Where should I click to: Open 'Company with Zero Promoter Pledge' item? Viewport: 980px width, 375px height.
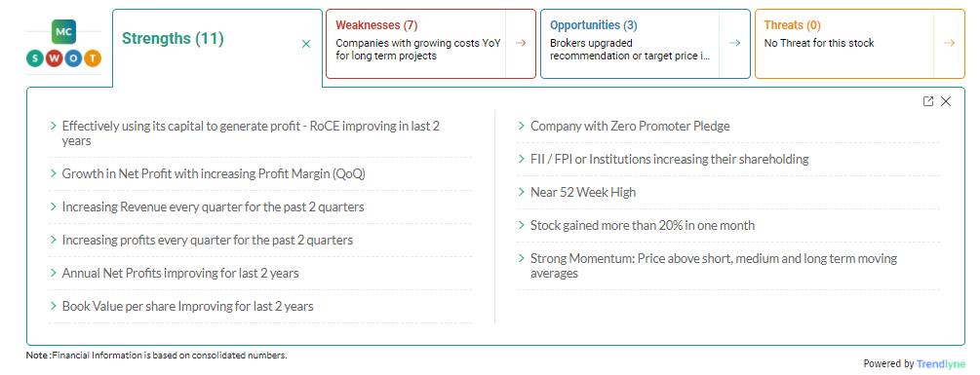pos(630,126)
